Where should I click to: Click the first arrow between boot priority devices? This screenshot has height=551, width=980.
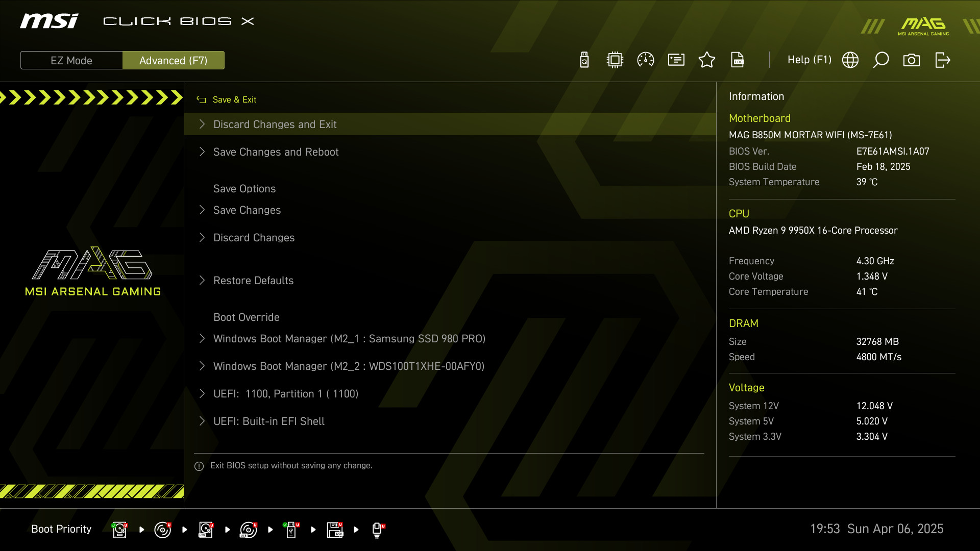pos(141,530)
